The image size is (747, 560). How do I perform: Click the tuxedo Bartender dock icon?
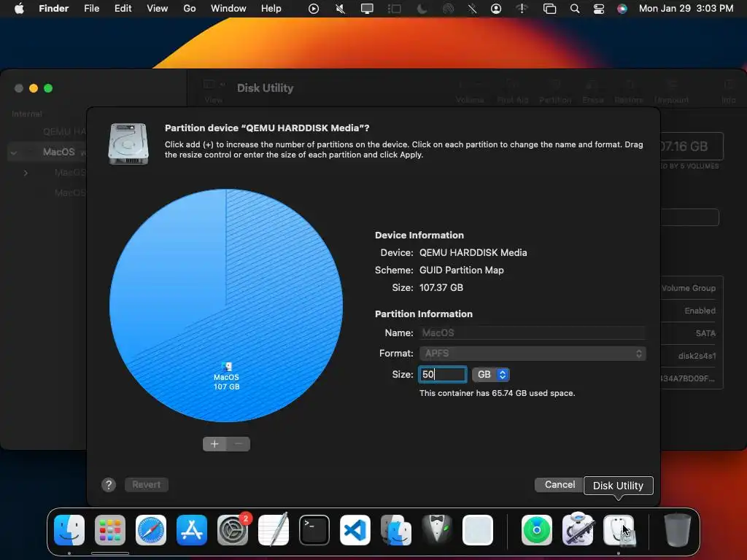click(x=437, y=530)
